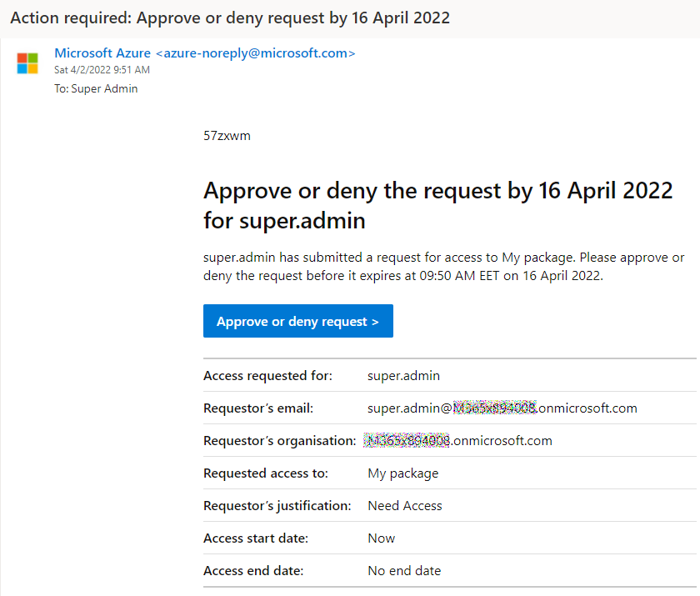
Task: Click the Requestor's justification label
Action: (277, 506)
